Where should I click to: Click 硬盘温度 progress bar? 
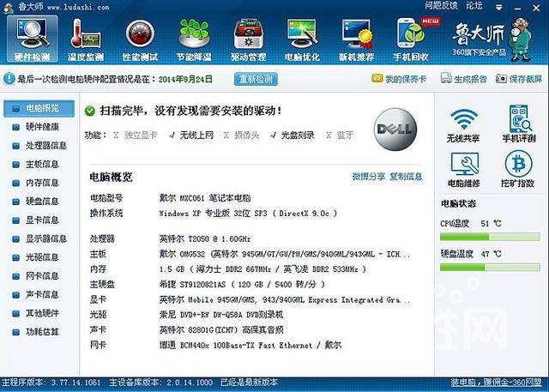490,268
